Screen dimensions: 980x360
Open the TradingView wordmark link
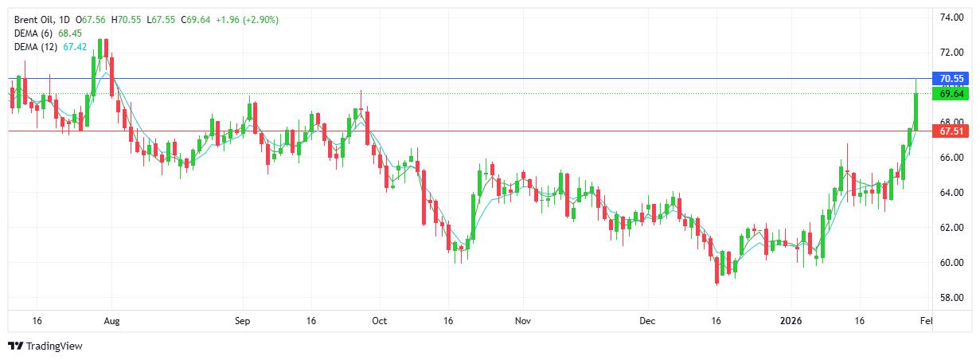pos(54,346)
